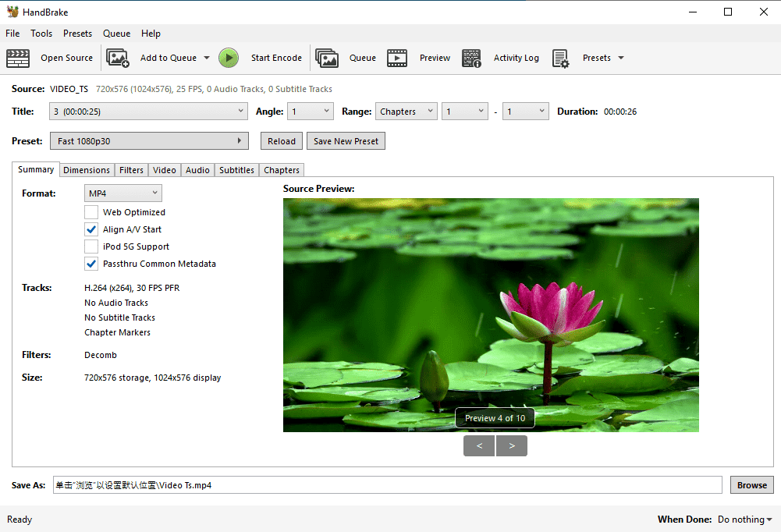Uncheck Align A/V Start
The width and height of the screenshot is (781, 532).
click(91, 229)
